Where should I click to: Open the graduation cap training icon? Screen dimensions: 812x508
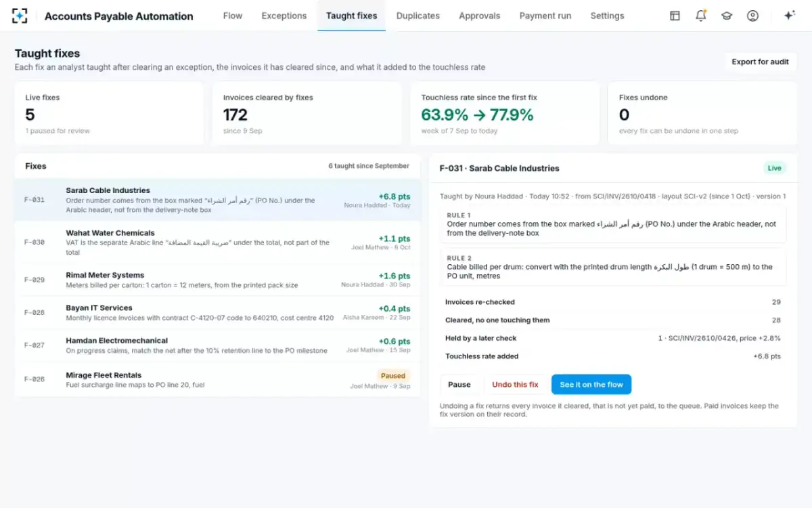727,16
